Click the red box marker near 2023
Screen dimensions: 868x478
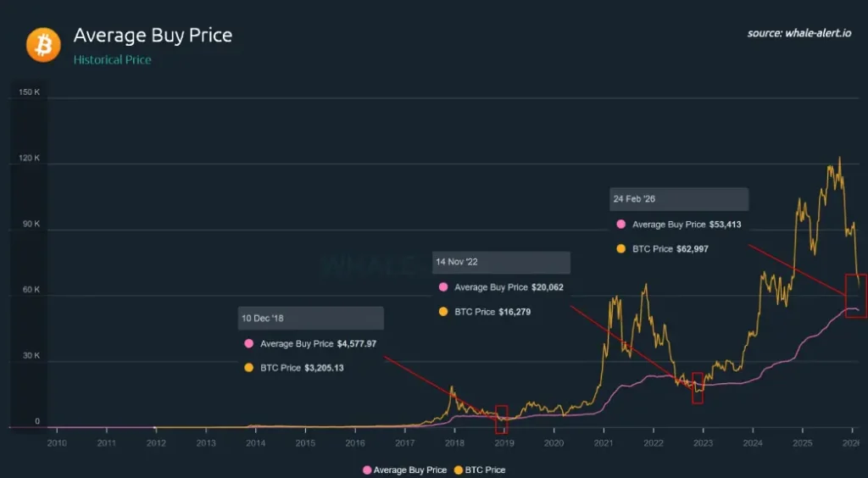pos(698,388)
